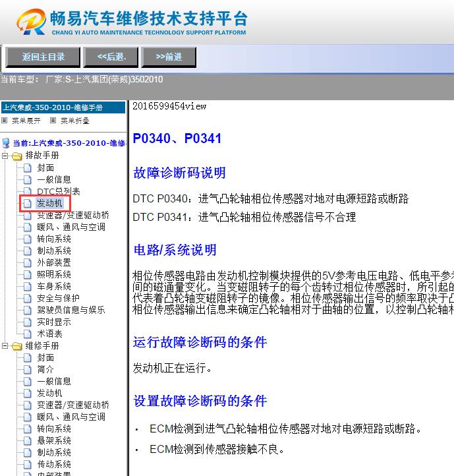
Task: Open 简介 under 维修手册
Action: point(45,369)
